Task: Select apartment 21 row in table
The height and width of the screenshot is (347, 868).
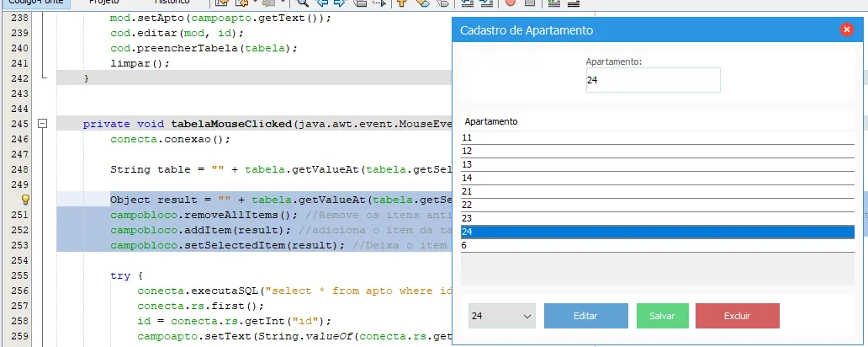Action: 656,191
